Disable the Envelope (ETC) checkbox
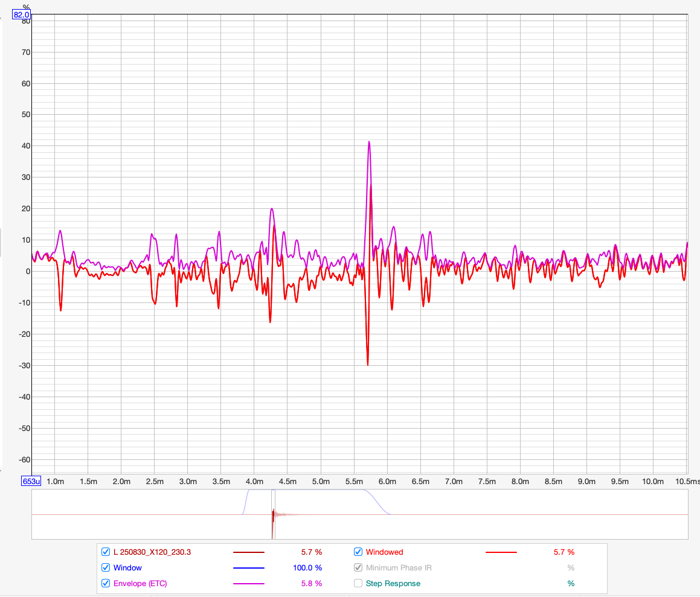The height and width of the screenshot is (597, 700). point(106,583)
